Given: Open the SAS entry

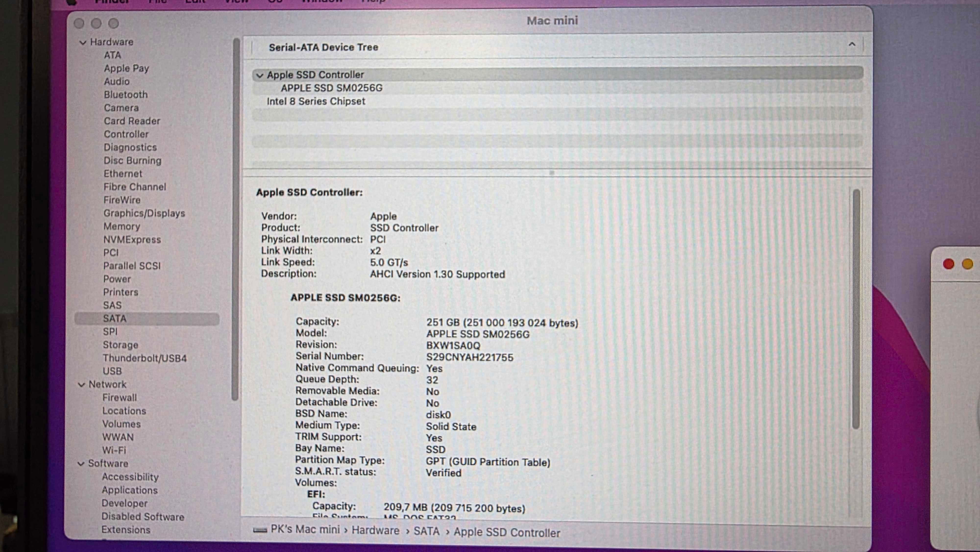Looking at the screenshot, I should pyautogui.click(x=112, y=305).
